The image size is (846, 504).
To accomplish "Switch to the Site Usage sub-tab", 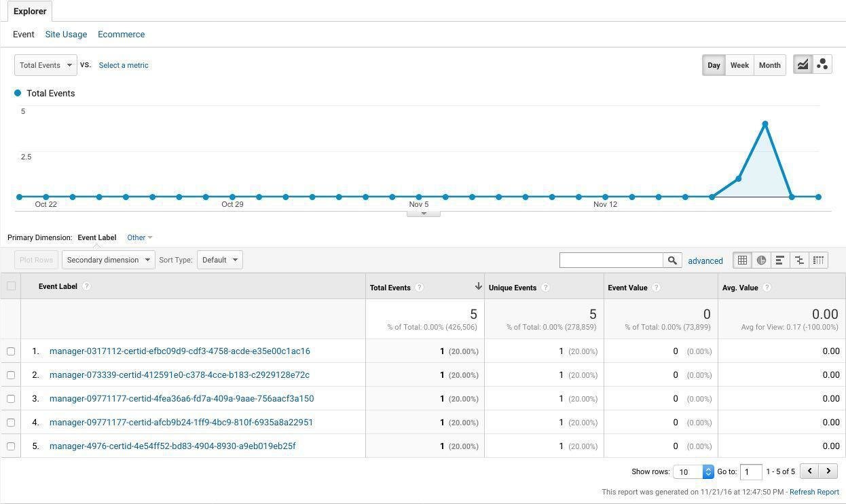I will point(66,34).
